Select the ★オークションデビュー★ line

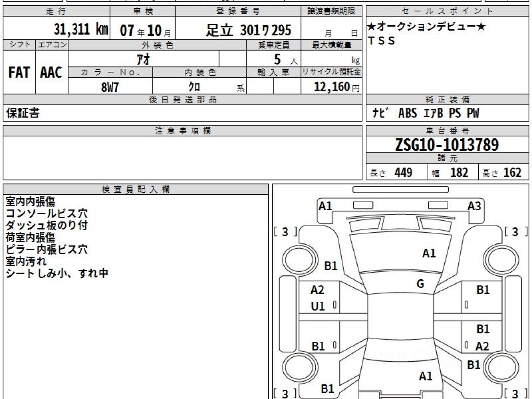coord(426,27)
